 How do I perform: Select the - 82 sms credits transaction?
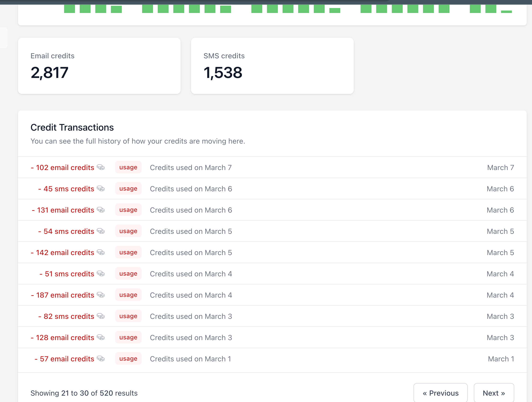272,316
